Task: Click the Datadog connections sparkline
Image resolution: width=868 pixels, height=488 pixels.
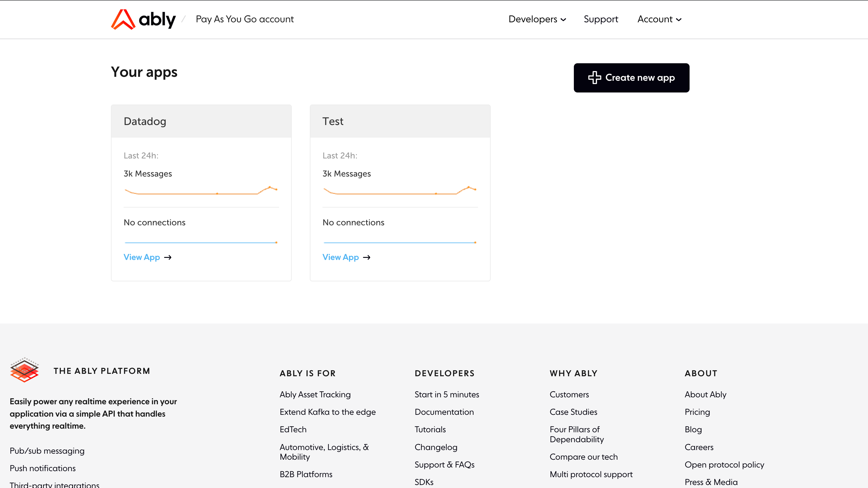Action: coord(201,242)
